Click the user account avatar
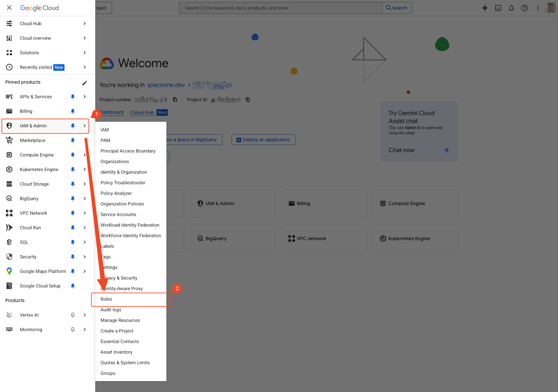The image size is (558, 392). pyautogui.click(x=551, y=8)
